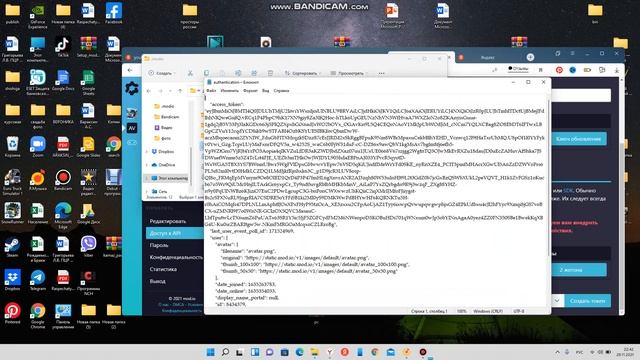This screenshot has height=360, width=640.
Task: Select the .modio folder in Explorer tree
Action: (x=164, y=106)
